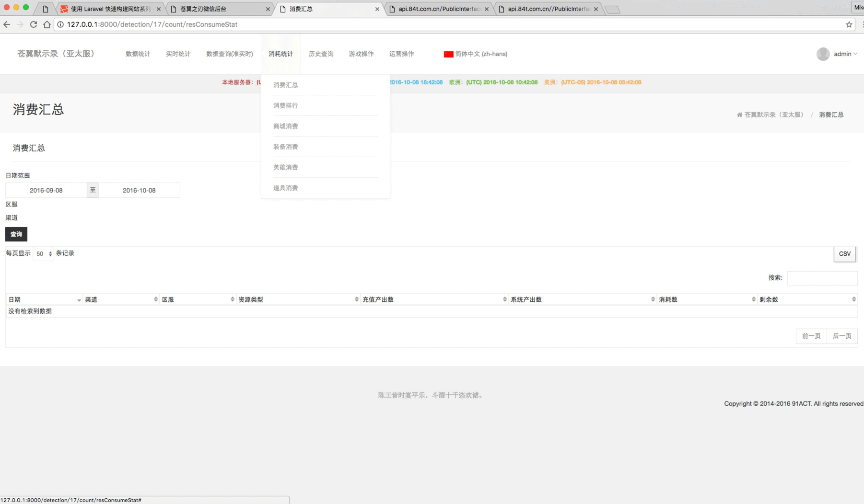Switch to the 苍翼之刃微信后台 tab
The width and height of the screenshot is (864, 504).
pos(218,9)
